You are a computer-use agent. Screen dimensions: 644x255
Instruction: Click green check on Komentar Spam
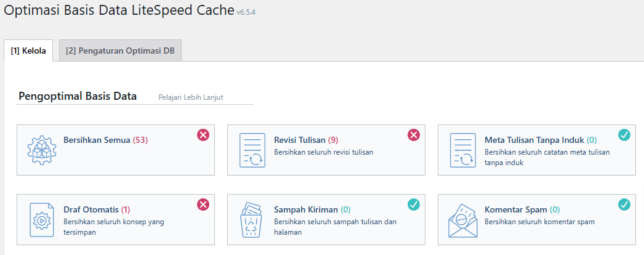pyautogui.click(x=624, y=204)
